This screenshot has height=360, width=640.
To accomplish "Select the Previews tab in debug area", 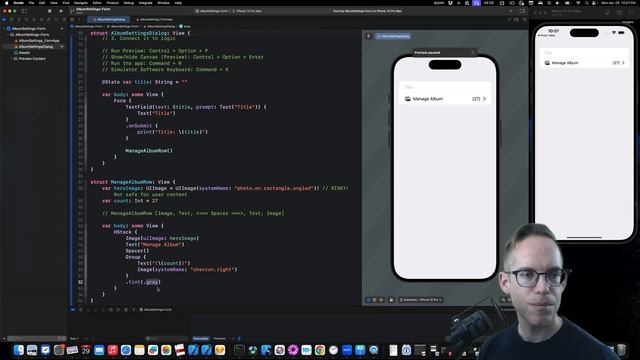I will click(220, 338).
